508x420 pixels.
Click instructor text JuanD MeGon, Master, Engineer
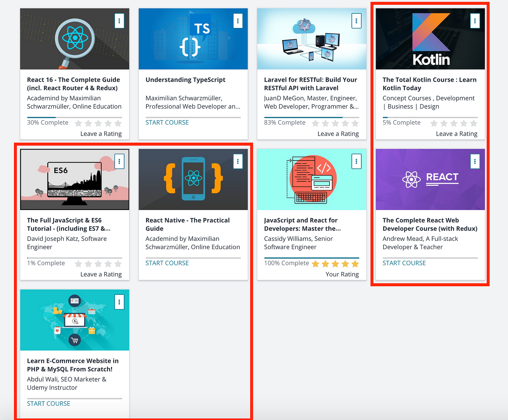pyautogui.click(x=311, y=102)
